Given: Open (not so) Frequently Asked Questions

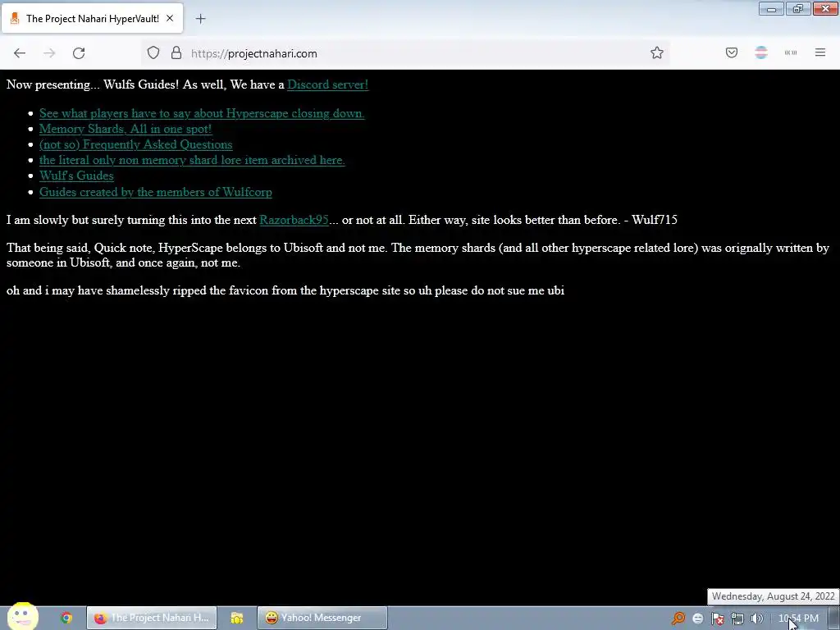Looking at the screenshot, I should [x=135, y=144].
